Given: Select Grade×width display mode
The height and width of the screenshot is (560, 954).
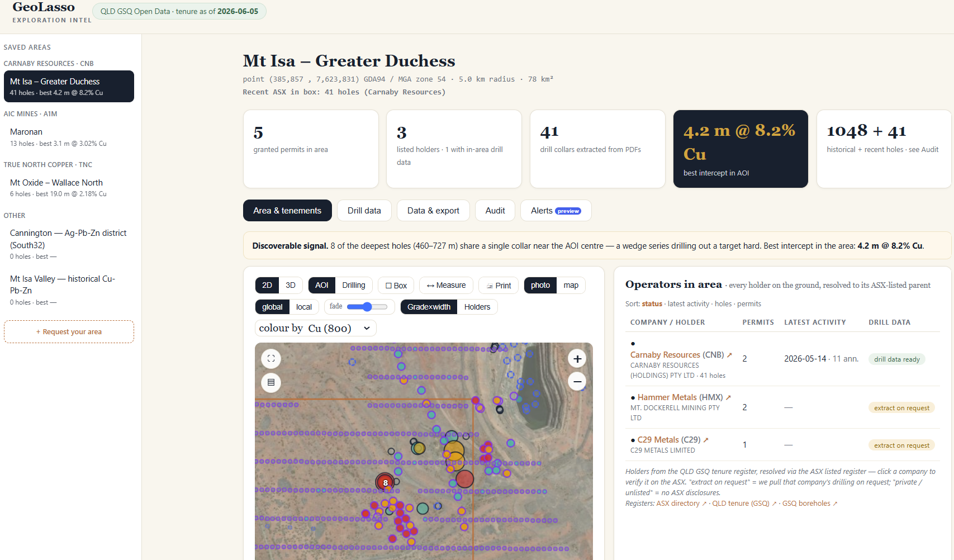Looking at the screenshot, I should tap(429, 307).
